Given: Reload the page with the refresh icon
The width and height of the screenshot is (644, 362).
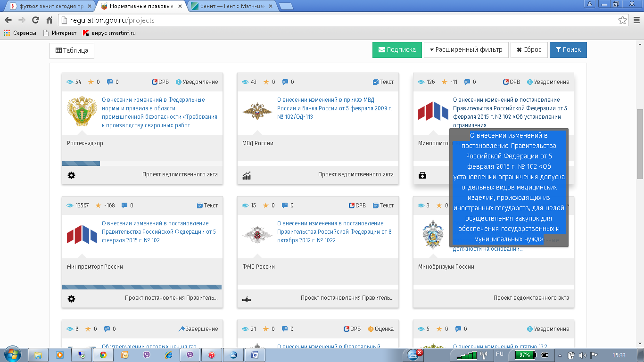Looking at the screenshot, I should [35, 20].
